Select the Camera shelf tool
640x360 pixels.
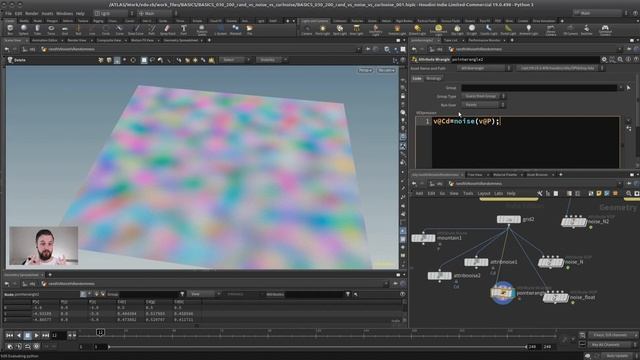[x=307, y=29]
